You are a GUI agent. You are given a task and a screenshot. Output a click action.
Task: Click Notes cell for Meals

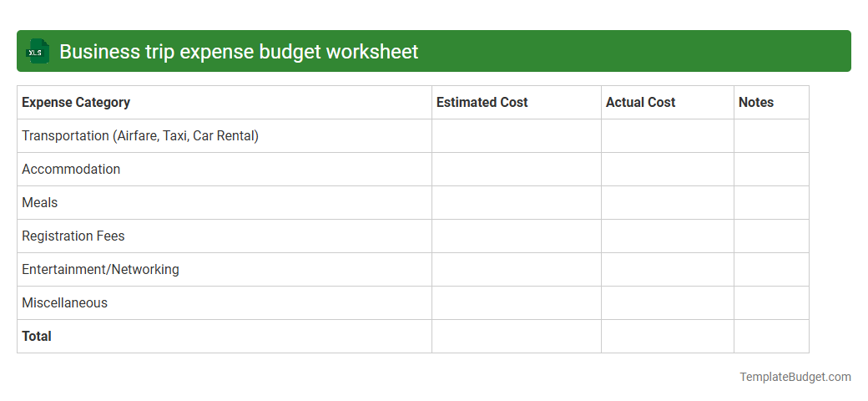(x=772, y=203)
